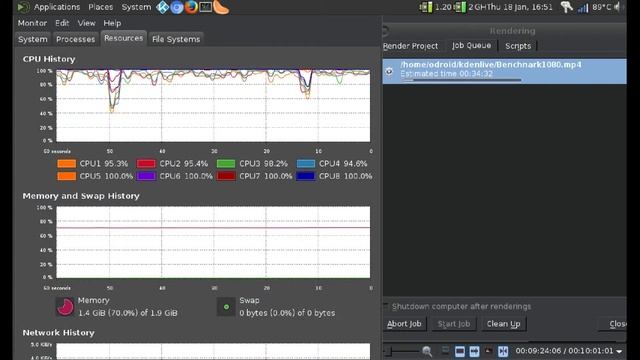
Task: Click the signal strength bars tray icon
Action: tap(583, 7)
